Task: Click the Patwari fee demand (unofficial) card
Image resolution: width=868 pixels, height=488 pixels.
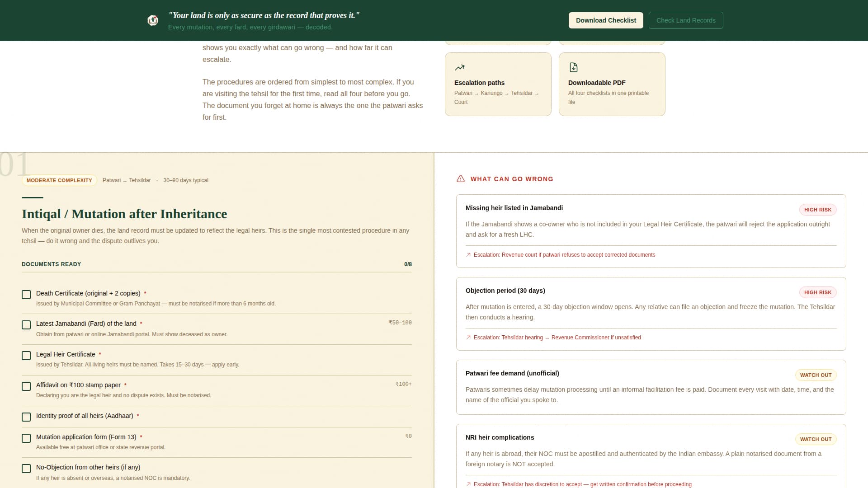Action: (x=651, y=387)
